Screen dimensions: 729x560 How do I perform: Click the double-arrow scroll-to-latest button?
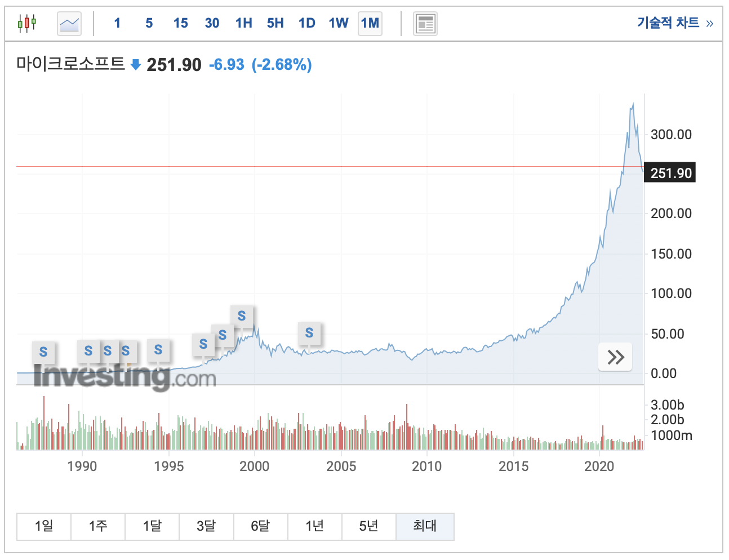[615, 357]
